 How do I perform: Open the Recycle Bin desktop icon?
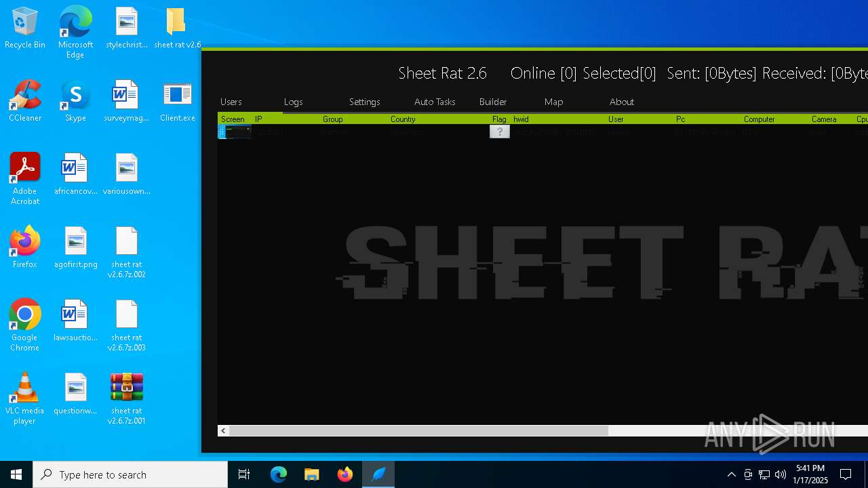25,28
